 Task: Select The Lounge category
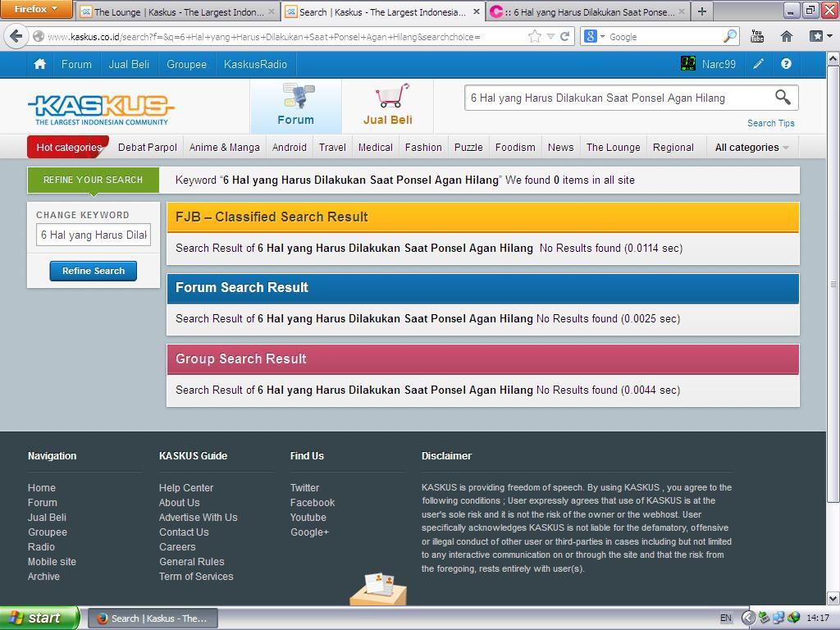[x=614, y=148]
